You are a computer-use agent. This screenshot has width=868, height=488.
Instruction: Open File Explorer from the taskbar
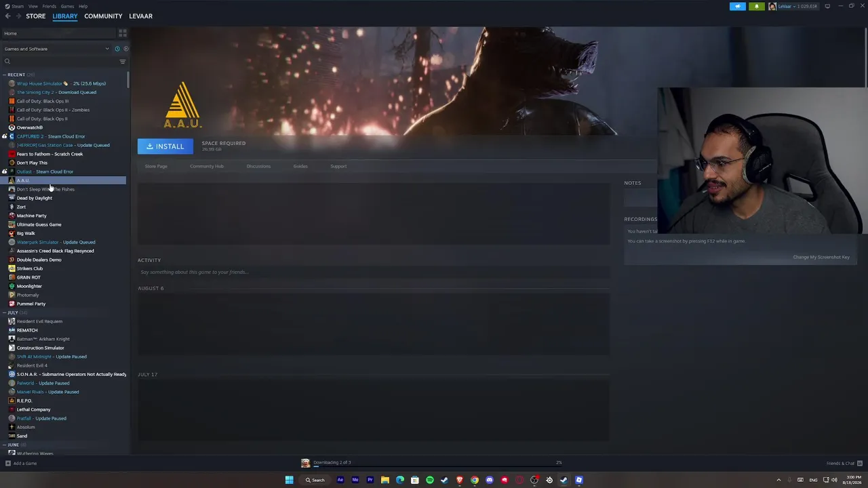coord(385,480)
